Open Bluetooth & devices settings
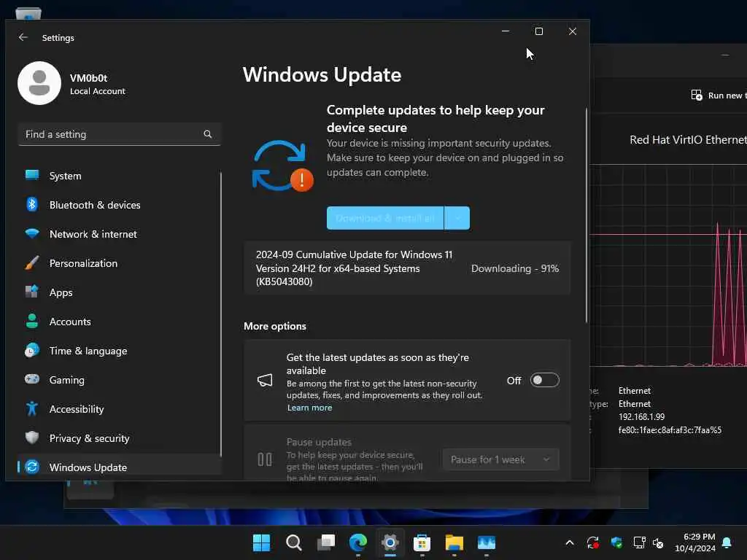This screenshot has height=560, width=747. coord(119,205)
